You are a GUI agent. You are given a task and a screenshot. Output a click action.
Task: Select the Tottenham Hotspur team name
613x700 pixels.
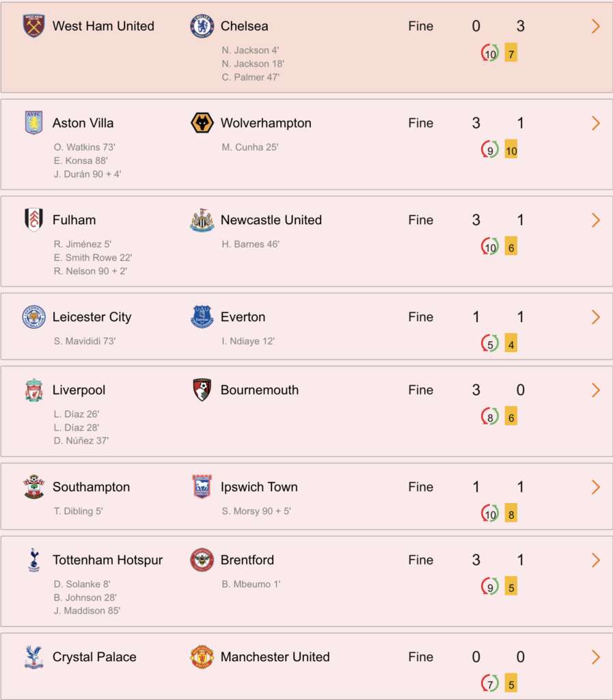107,560
